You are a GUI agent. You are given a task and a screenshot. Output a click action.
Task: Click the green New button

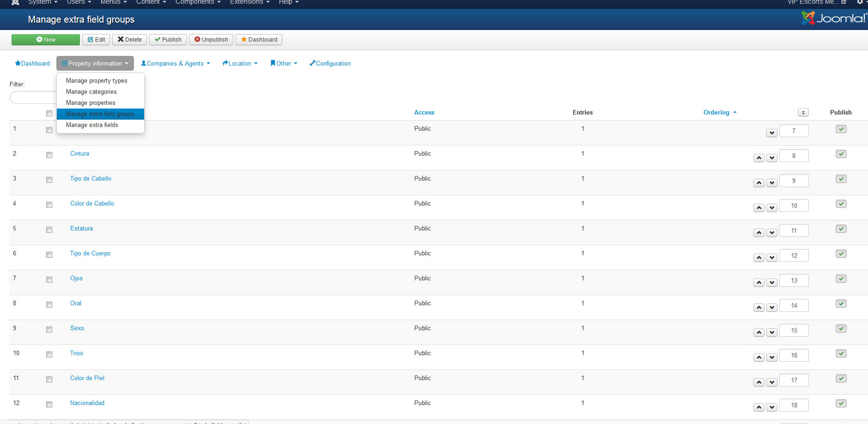tap(46, 40)
